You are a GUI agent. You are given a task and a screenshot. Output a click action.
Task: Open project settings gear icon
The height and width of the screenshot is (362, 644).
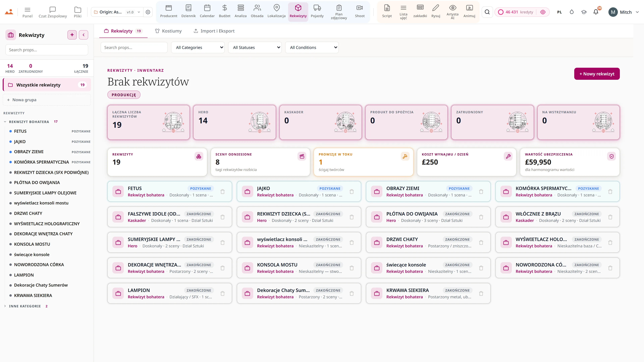[148, 12]
